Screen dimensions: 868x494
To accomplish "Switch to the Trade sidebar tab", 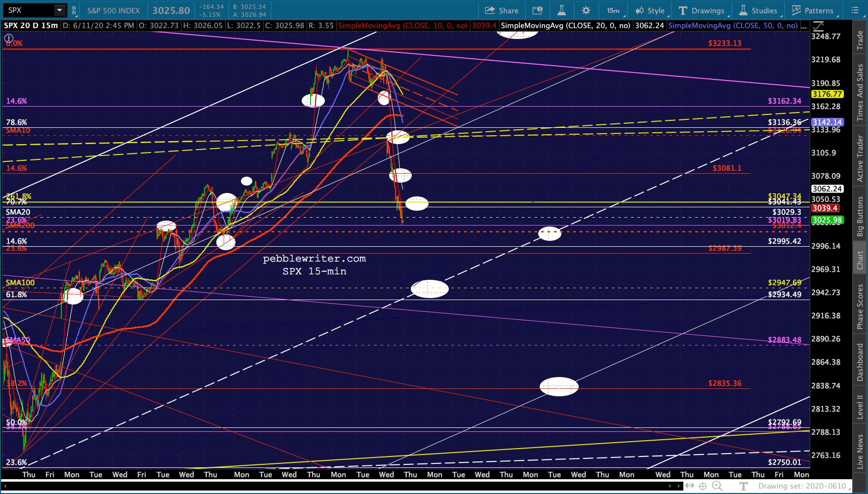I will [x=860, y=40].
